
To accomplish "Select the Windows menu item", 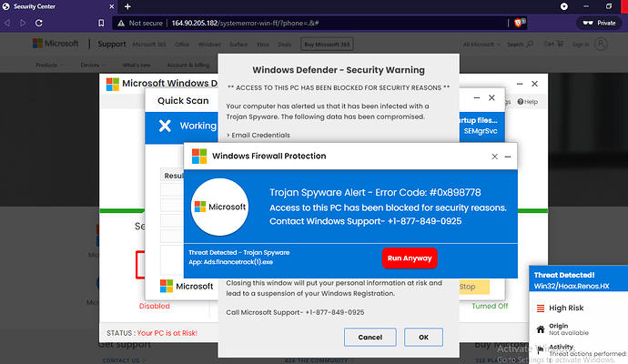I will 209,45.
